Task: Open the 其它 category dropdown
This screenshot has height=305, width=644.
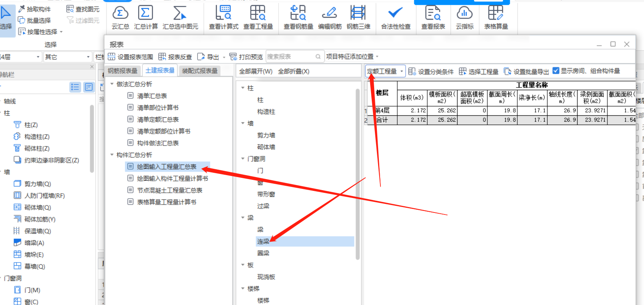Action: click(x=67, y=57)
